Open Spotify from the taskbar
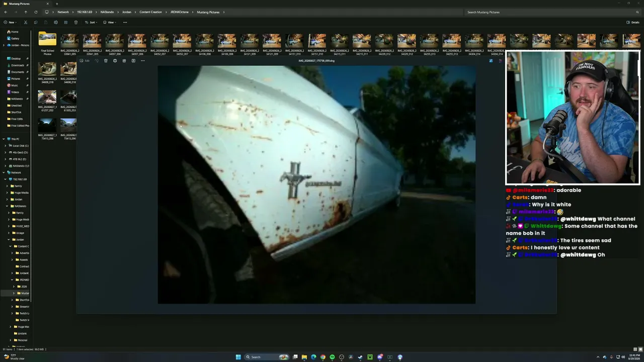The height and width of the screenshot is (362, 644). pos(332,357)
